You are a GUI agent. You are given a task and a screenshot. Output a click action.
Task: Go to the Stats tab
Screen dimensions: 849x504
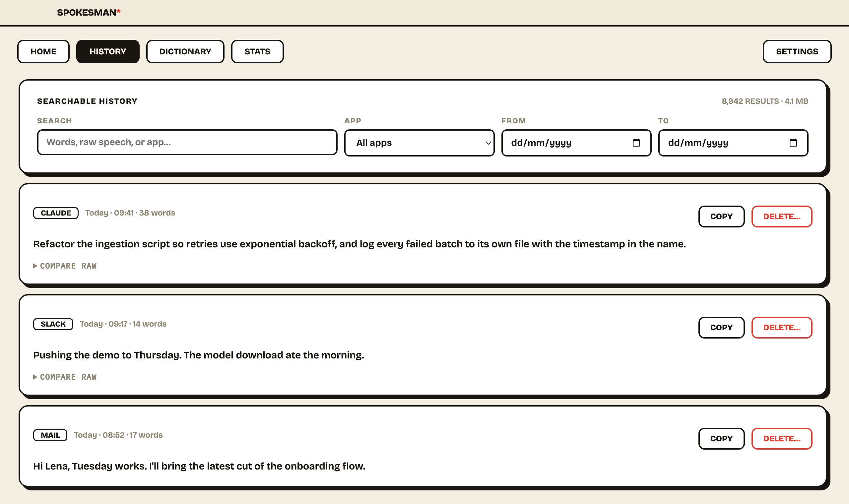[257, 52]
